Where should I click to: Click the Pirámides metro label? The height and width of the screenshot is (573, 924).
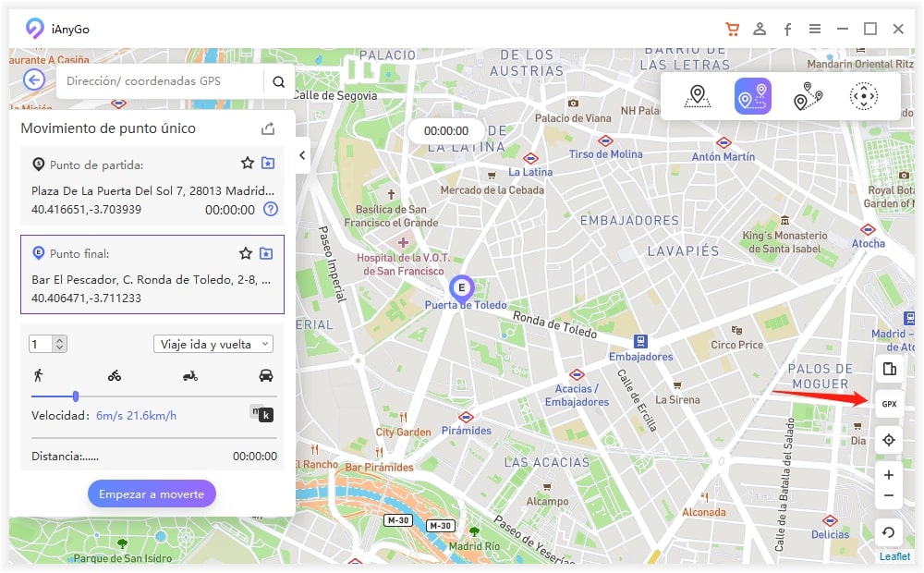tap(466, 431)
